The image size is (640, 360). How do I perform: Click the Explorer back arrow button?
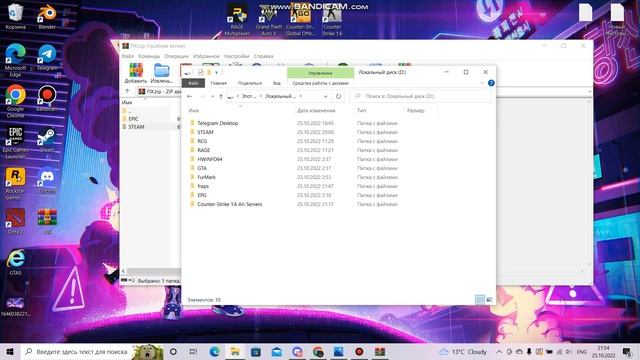189,96
